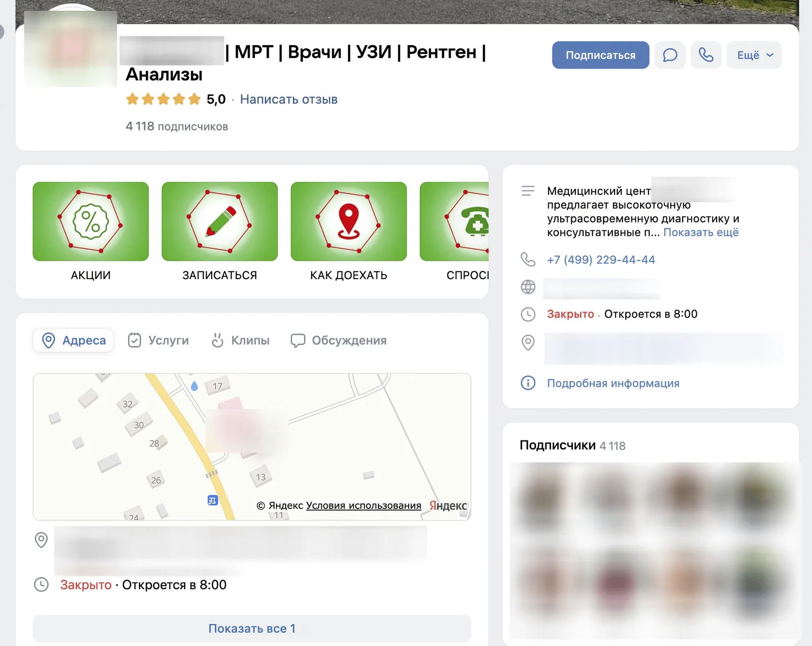812x646 pixels.
Task: Select the Адреса tab
Action: (73, 340)
